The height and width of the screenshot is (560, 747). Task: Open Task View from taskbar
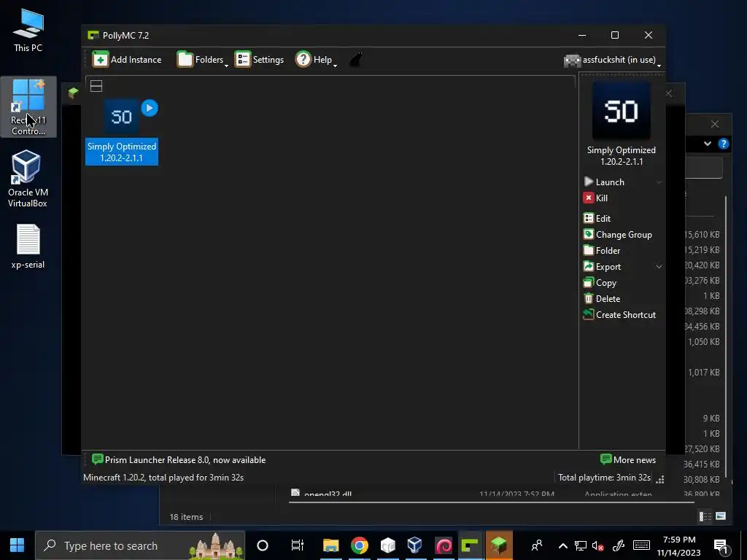coord(298,545)
